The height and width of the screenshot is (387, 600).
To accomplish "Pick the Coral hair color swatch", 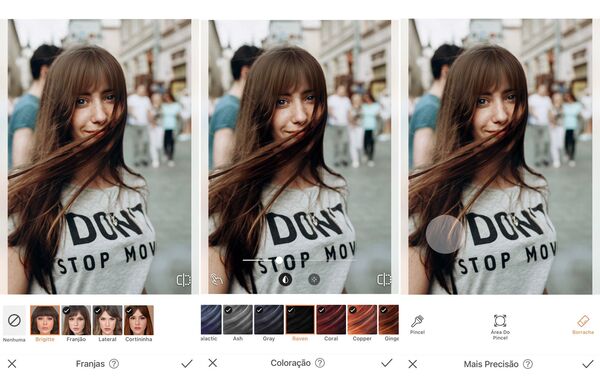I will tap(331, 320).
